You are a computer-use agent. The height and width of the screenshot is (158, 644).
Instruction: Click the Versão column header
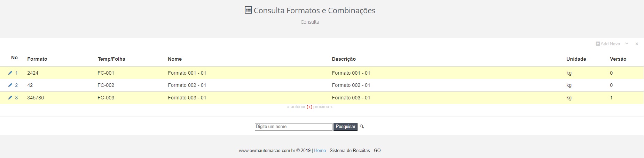pos(618,59)
